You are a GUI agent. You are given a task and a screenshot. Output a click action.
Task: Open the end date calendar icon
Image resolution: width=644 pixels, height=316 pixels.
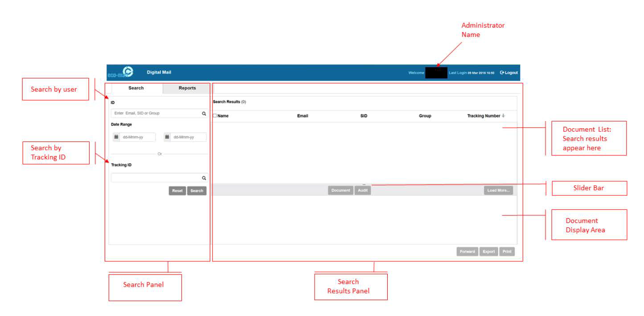click(x=167, y=137)
